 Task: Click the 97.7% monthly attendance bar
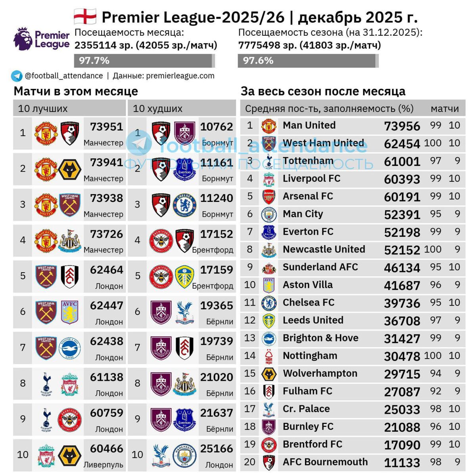144,61
